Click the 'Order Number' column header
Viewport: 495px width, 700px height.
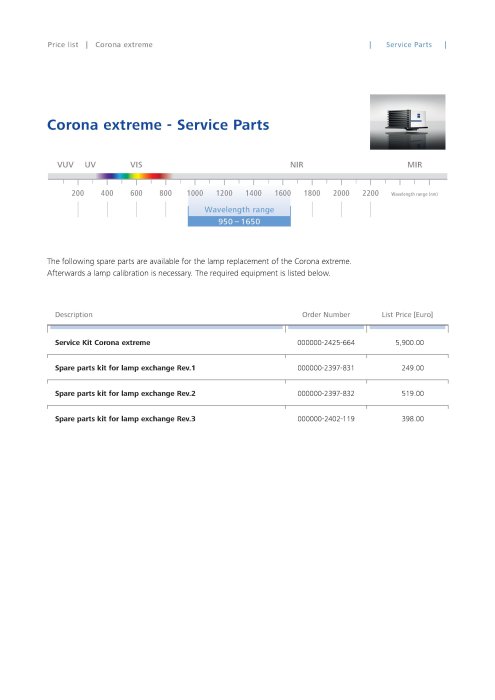326,315
